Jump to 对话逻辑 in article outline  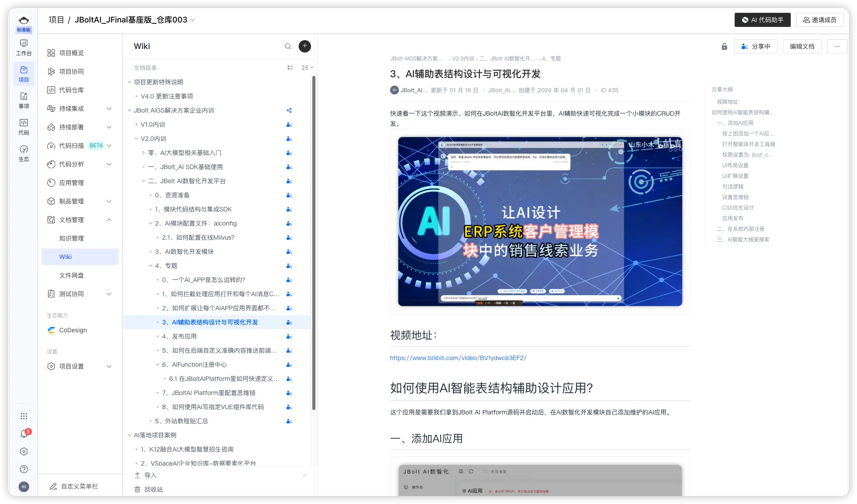pos(733,187)
